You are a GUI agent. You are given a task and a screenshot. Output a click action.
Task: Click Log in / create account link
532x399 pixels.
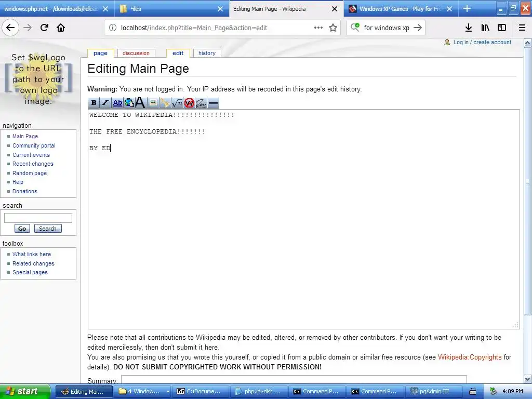482,42
